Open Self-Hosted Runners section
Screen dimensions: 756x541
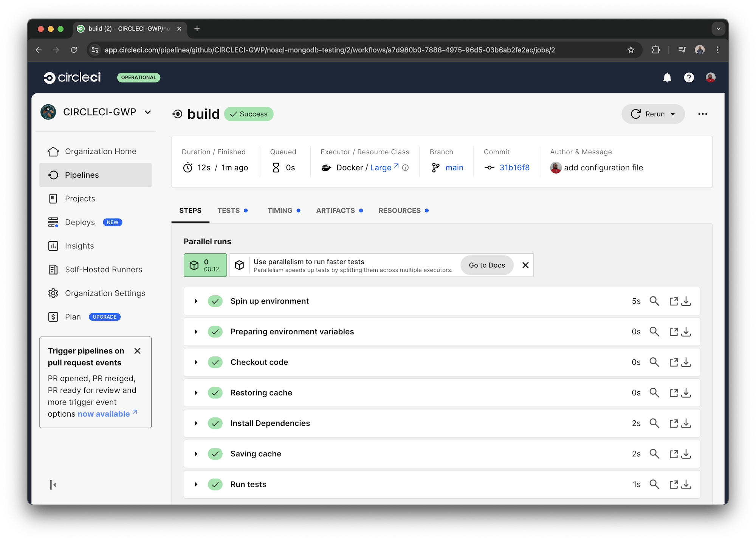click(x=103, y=269)
